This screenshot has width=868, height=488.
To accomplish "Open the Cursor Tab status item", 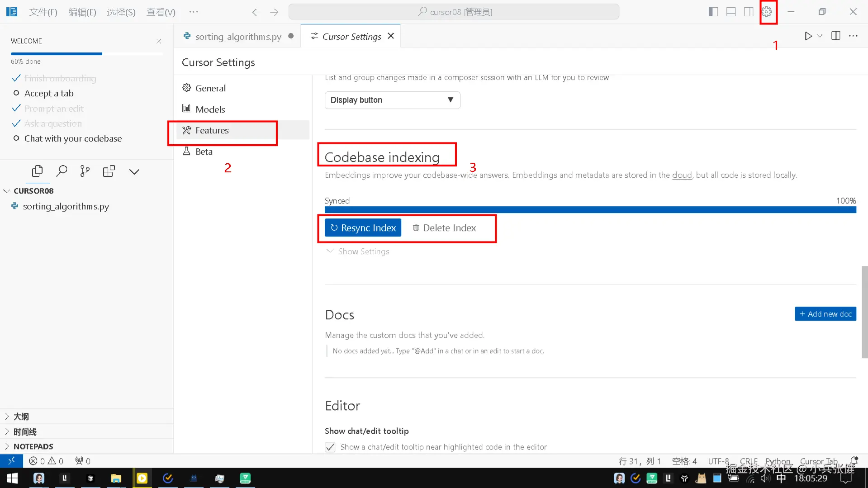I will pyautogui.click(x=819, y=461).
